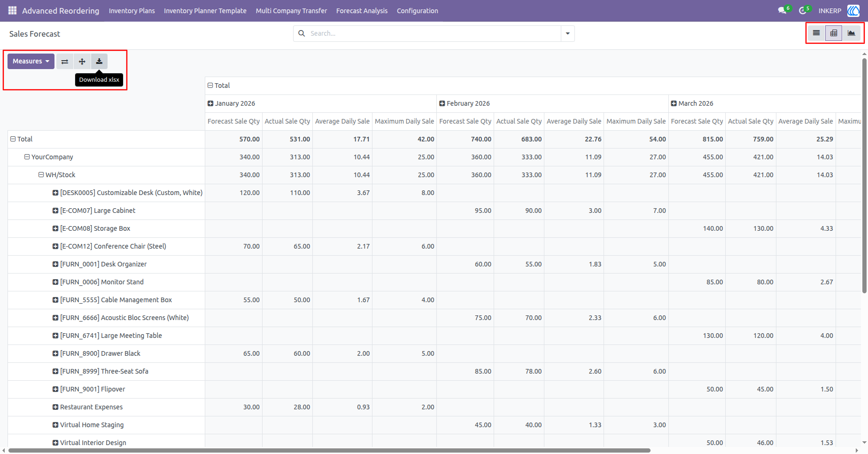Open the Forecast Analysis menu
The width and height of the screenshot is (868, 454).
pyautogui.click(x=362, y=10)
